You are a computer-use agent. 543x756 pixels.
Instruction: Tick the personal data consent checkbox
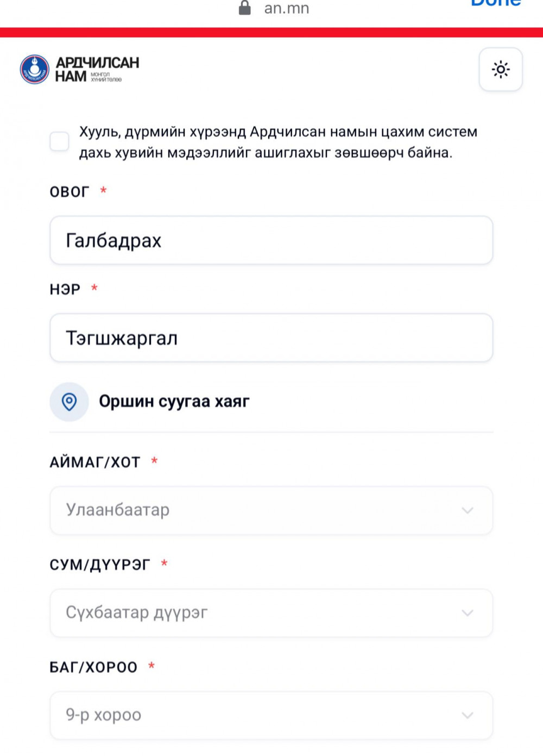point(59,141)
